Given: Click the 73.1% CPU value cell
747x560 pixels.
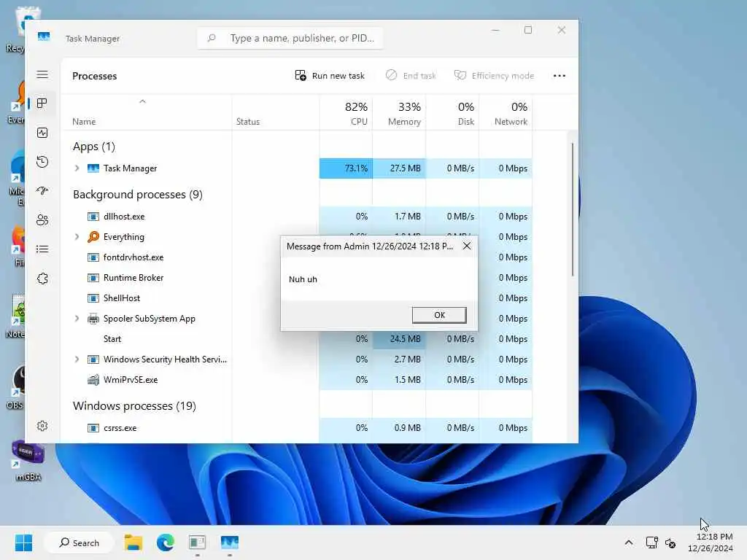Looking at the screenshot, I should point(346,168).
